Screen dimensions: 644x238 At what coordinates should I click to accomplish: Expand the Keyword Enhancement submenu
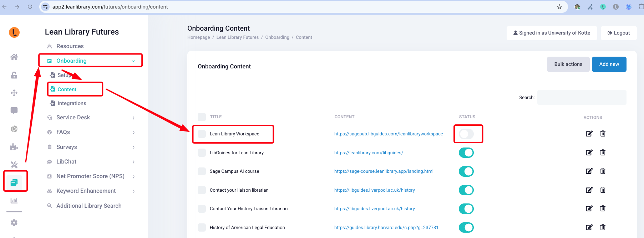coord(133,191)
